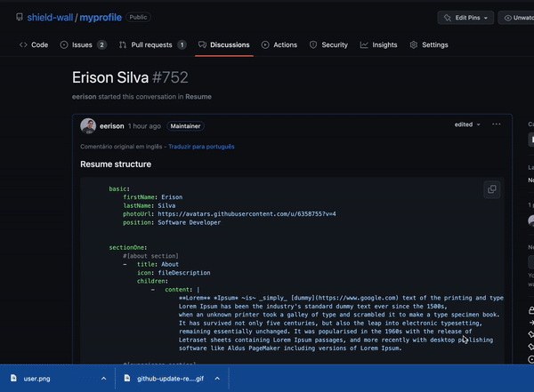Click the Resume category link

click(198, 96)
